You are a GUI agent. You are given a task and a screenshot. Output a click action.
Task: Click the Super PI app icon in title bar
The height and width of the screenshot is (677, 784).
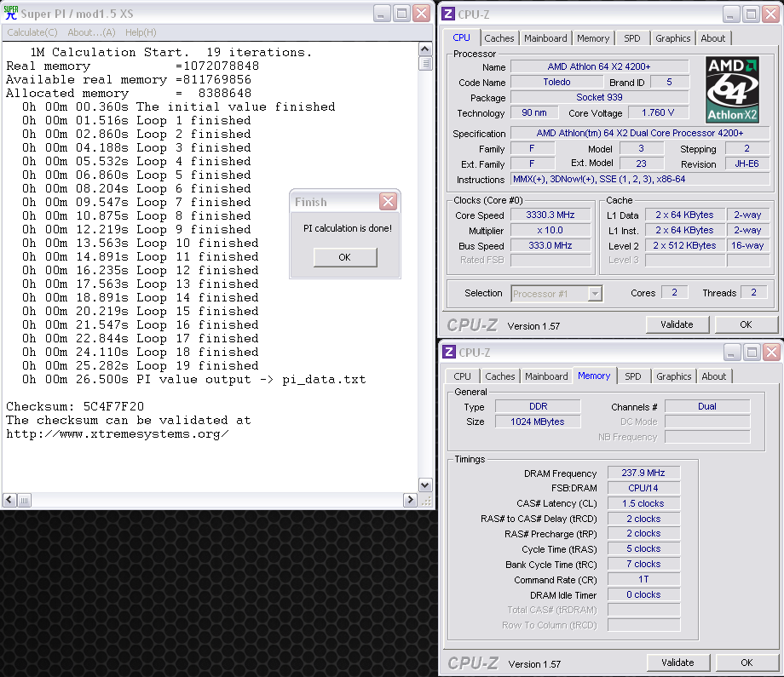coord(10,13)
